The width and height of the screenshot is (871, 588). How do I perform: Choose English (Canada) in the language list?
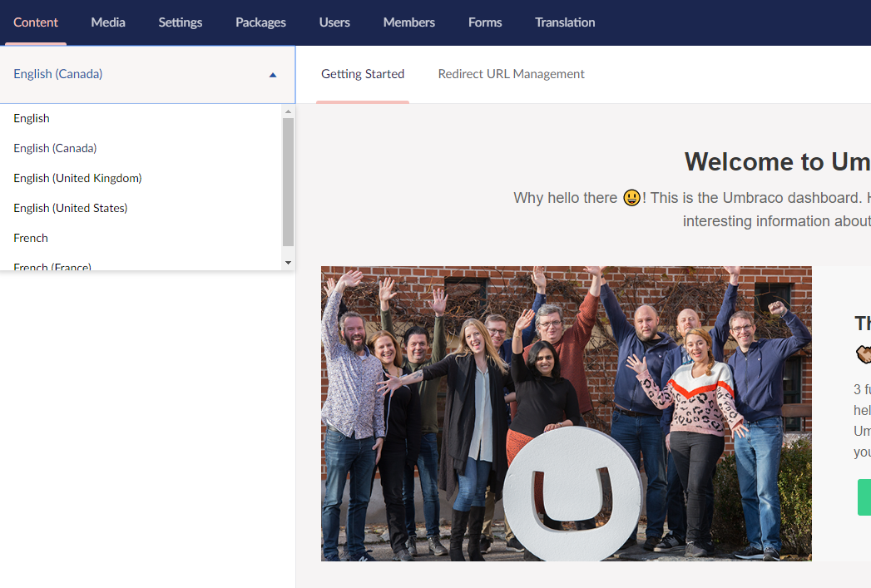[141, 148]
